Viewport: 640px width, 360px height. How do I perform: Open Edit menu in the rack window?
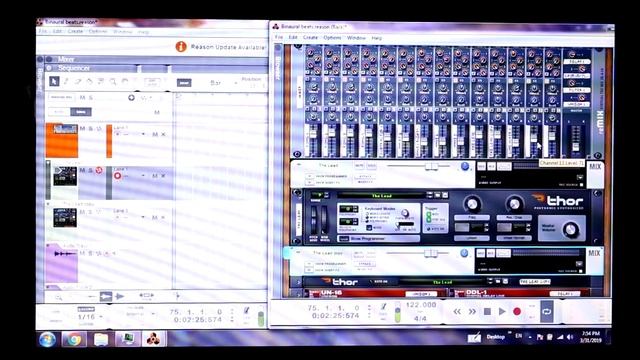(293, 37)
